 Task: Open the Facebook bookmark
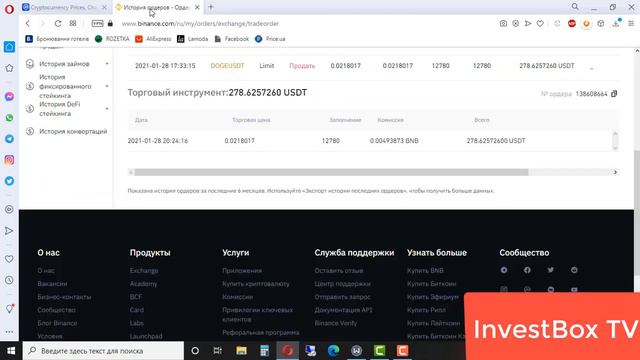[x=232, y=39]
